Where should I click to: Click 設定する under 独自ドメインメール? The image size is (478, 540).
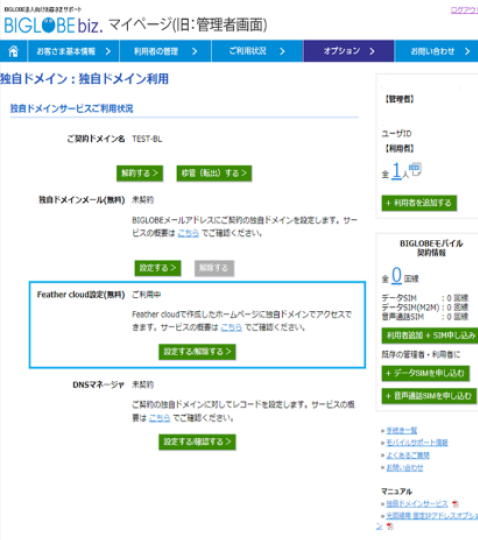click(x=158, y=268)
